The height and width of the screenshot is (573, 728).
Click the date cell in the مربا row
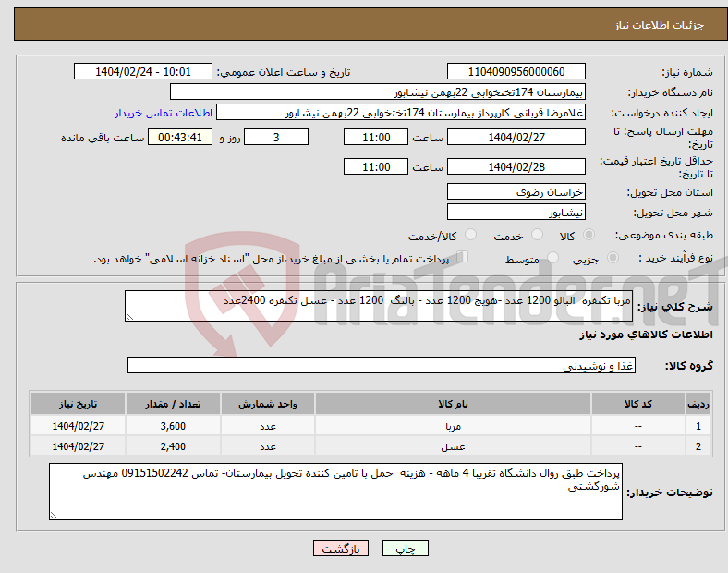[x=78, y=426]
